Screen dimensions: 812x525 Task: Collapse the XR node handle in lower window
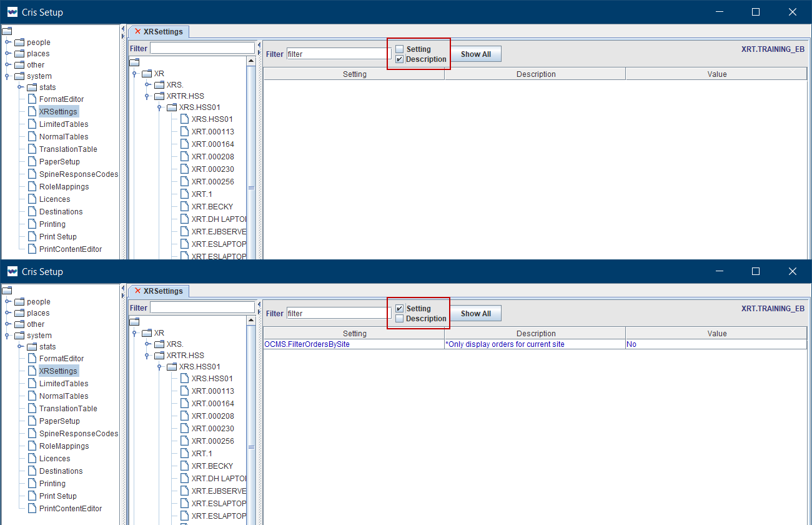click(x=135, y=333)
